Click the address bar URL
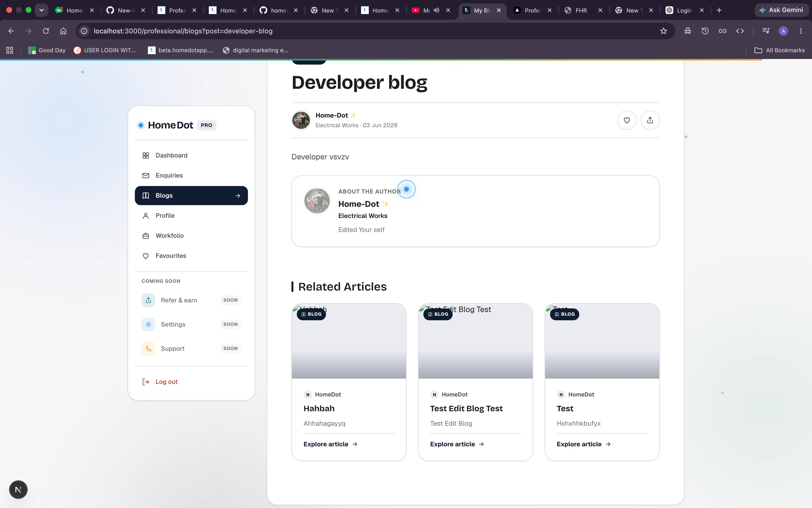Screen dimensions: 812x508 coord(183,31)
